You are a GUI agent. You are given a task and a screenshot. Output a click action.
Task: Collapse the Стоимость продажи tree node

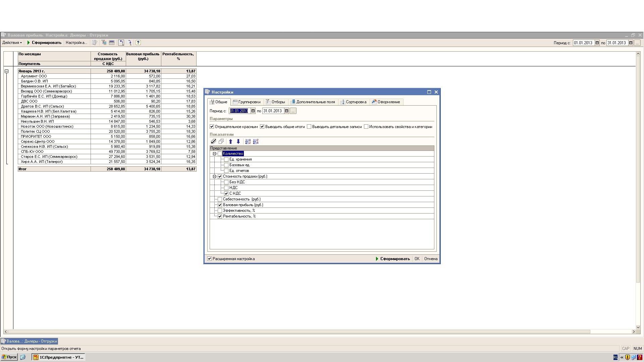(x=214, y=176)
